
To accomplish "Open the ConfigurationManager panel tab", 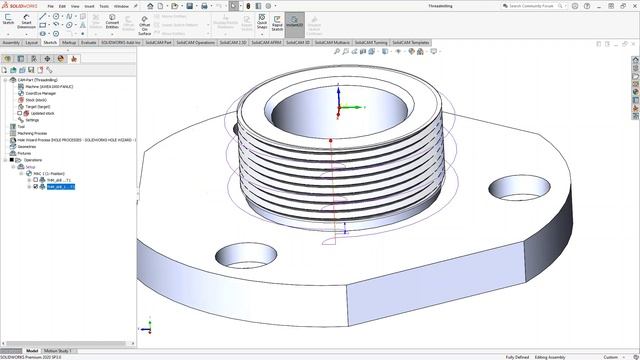I will coord(34,59).
